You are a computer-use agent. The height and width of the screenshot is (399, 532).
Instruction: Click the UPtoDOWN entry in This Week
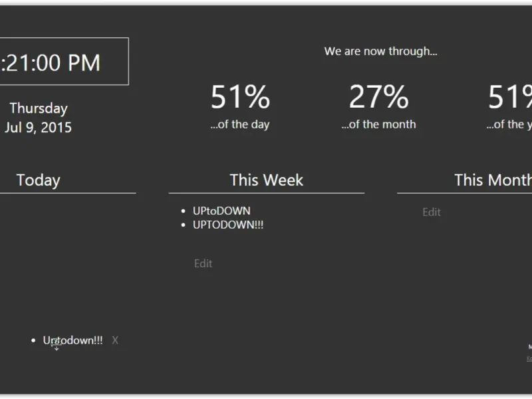[221, 211]
